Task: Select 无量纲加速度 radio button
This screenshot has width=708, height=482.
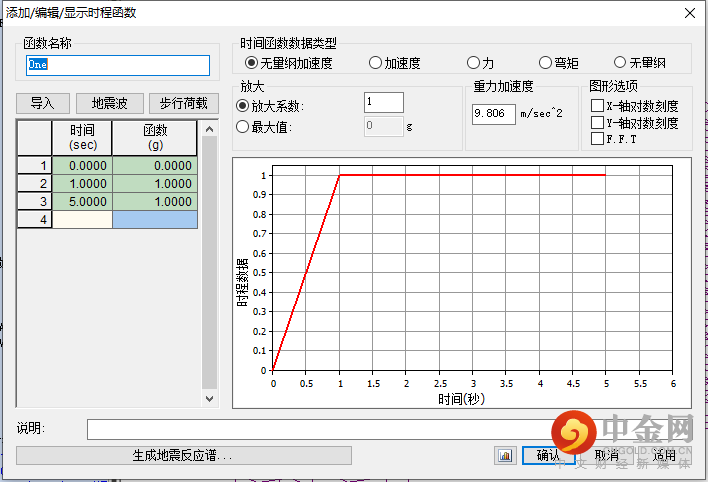Action: (251, 63)
